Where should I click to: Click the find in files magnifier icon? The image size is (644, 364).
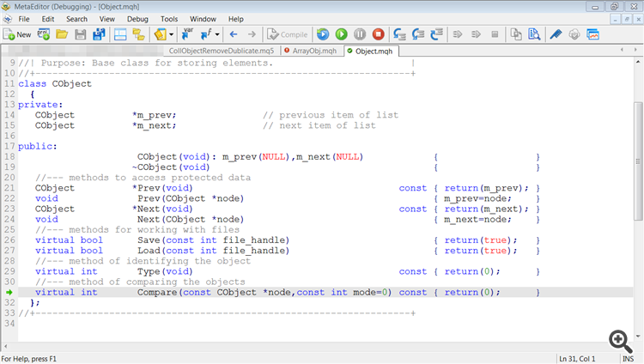534,34
